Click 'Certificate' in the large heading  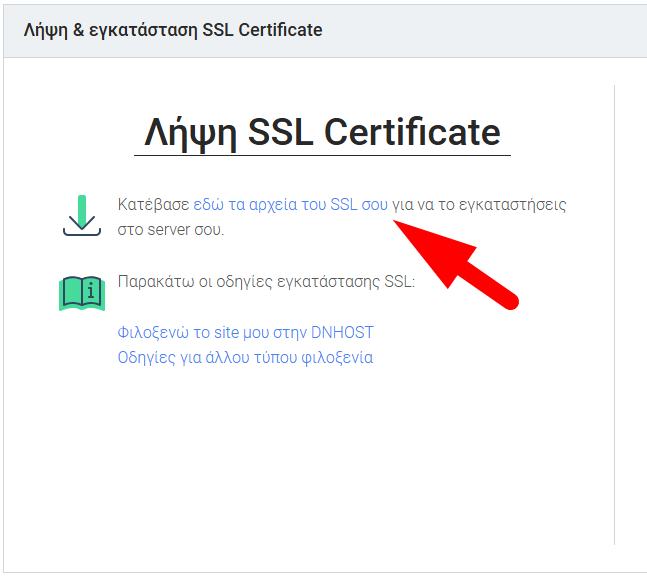point(412,132)
